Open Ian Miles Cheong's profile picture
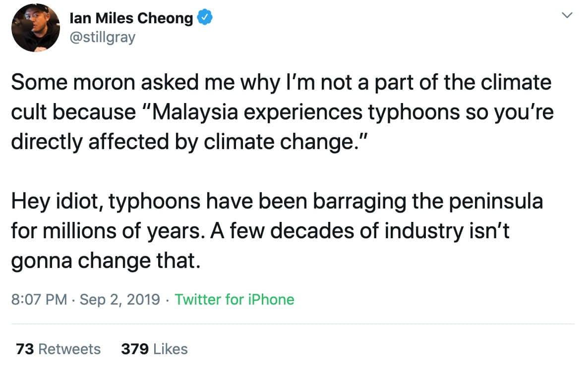 coord(35,28)
